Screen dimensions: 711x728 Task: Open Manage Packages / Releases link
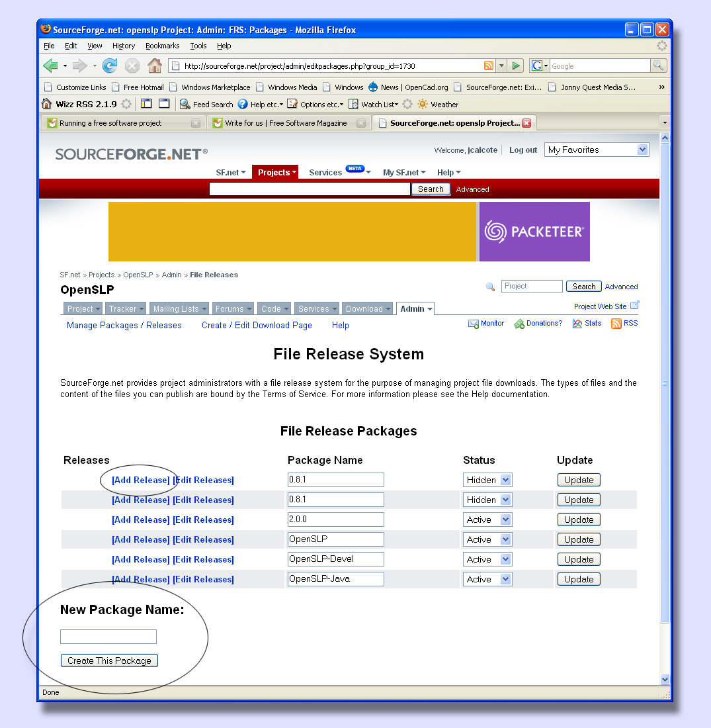(124, 325)
